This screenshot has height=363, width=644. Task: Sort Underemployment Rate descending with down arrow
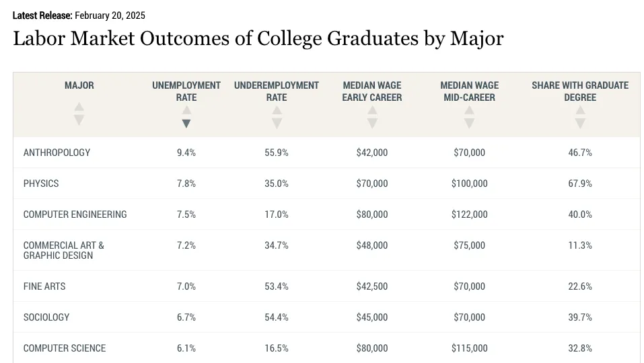click(277, 124)
